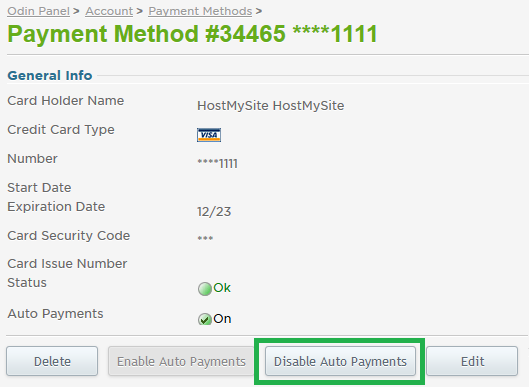Click the green Ok status icon

coord(204,289)
